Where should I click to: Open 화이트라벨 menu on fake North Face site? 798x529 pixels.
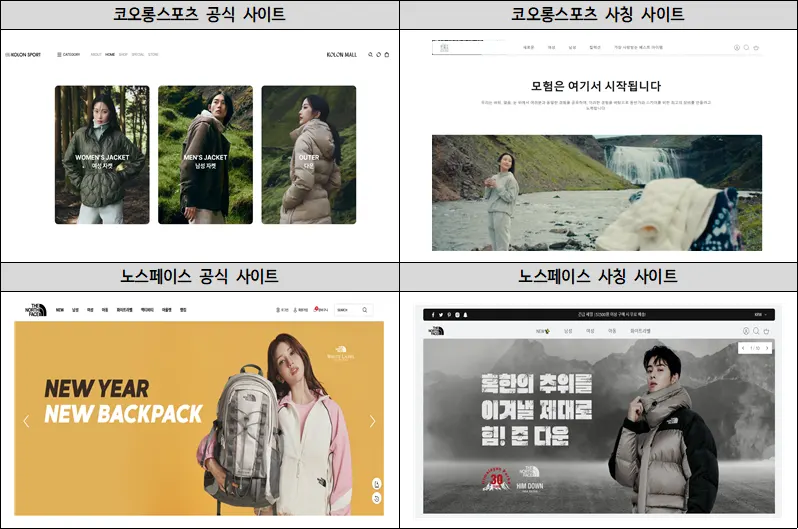(640, 331)
